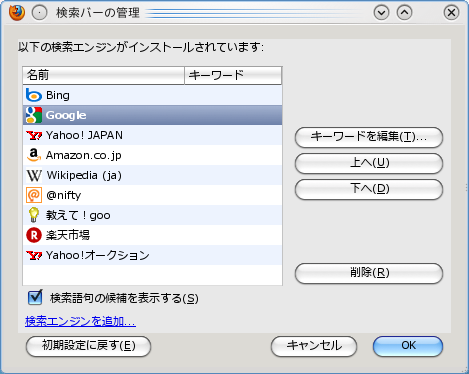Image resolution: width=469 pixels, height=374 pixels.
Task: Click the キャンセル button
Action: click(314, 346)
